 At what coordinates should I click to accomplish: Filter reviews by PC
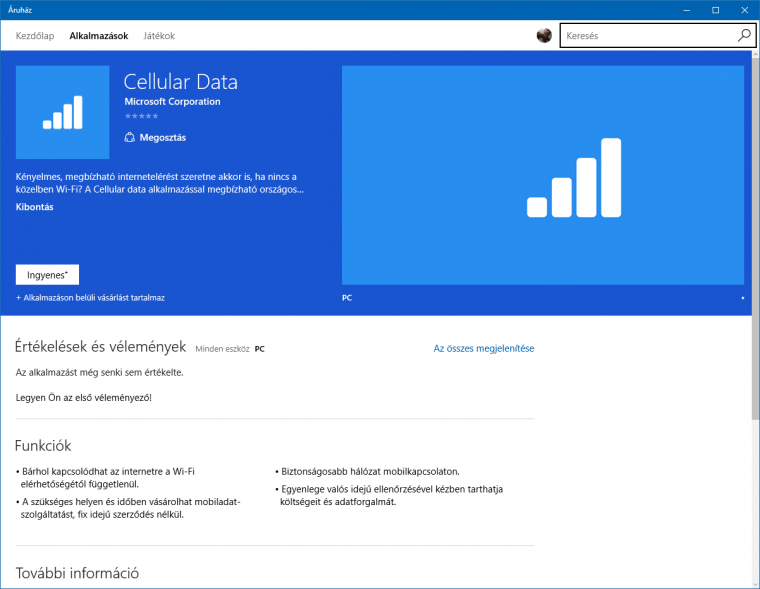click(x=260, y=349)
